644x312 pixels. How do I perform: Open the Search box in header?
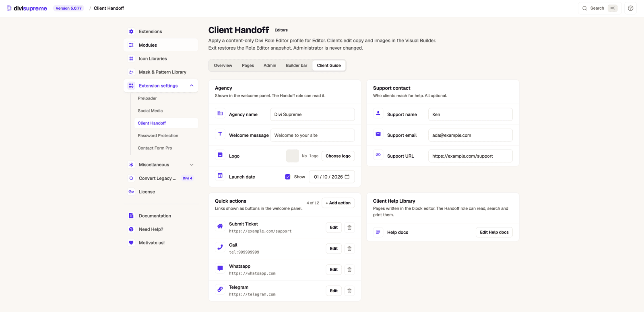tap(600, 8)
